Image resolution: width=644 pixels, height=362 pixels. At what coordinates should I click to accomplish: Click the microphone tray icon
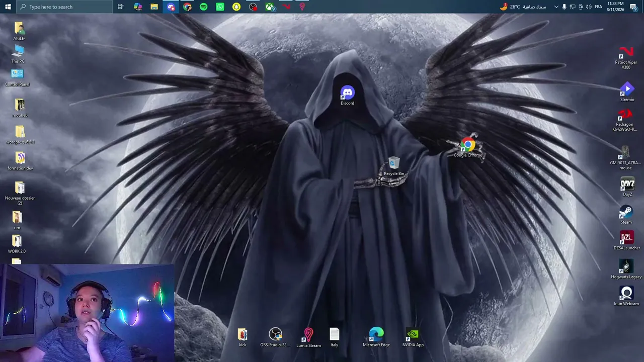(x=564, y=7)
